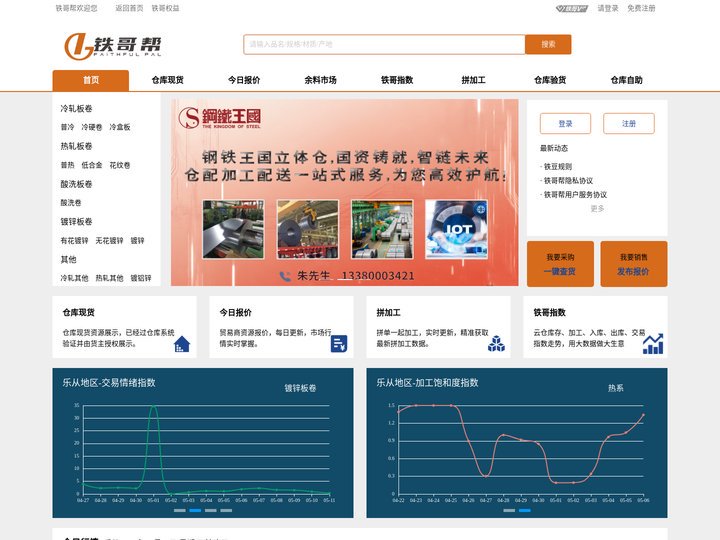Click the 返回首页 link
Screen dimensions: 720x540
coord(129,8)
